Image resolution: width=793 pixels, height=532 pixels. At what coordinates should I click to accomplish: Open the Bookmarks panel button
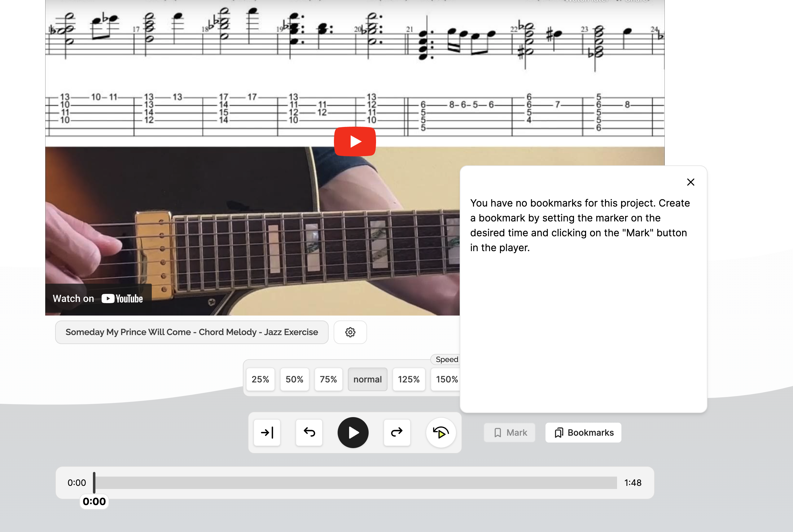point(583,433)
